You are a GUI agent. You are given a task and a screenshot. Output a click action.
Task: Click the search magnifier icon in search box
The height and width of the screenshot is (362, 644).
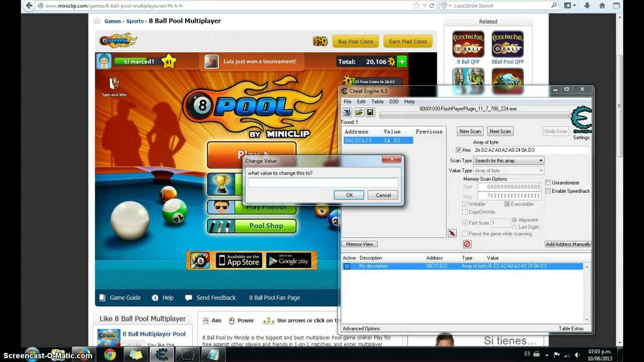click(x=554, y=6)
